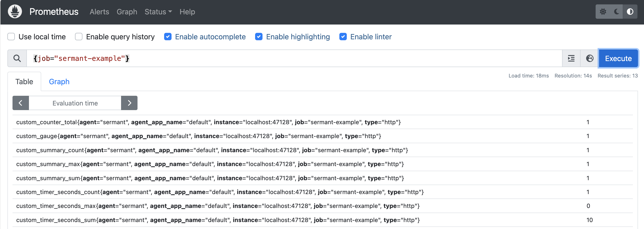644x229 pixels.
Task: Expand the Status dropdown menu
Action: 158,12
